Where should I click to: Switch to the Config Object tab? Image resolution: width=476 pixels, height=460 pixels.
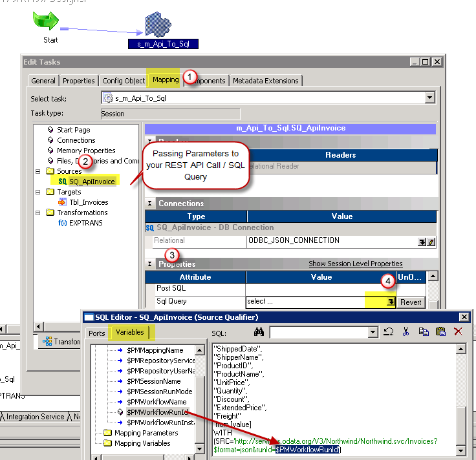pos(124,81)
